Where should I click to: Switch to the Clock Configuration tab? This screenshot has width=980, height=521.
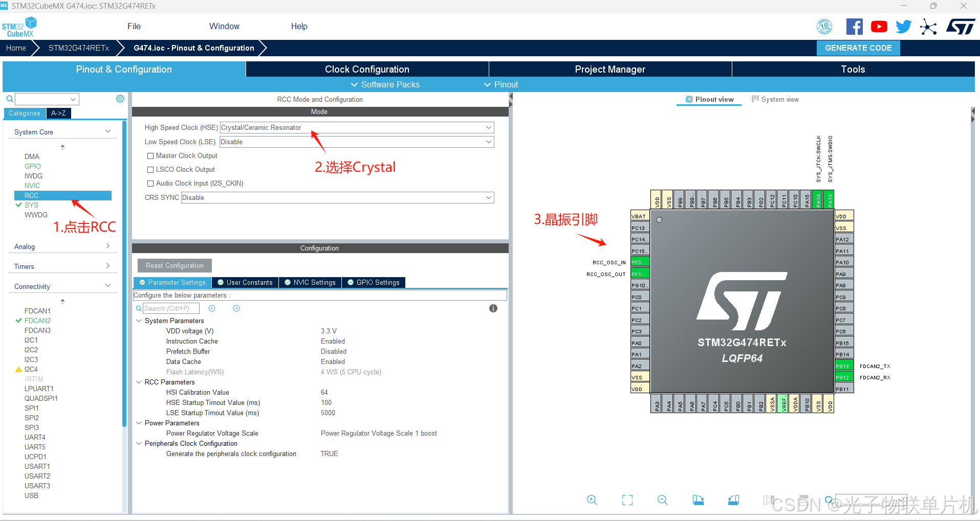367,69
